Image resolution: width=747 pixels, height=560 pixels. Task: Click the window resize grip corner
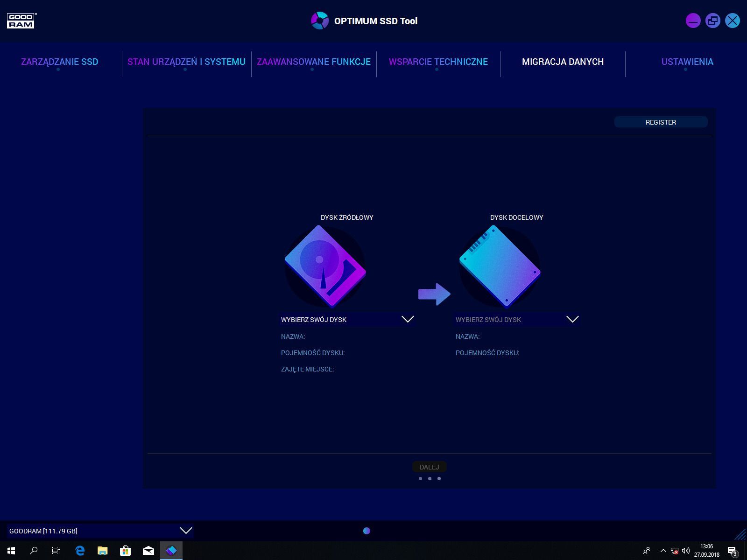pos(741,534)
